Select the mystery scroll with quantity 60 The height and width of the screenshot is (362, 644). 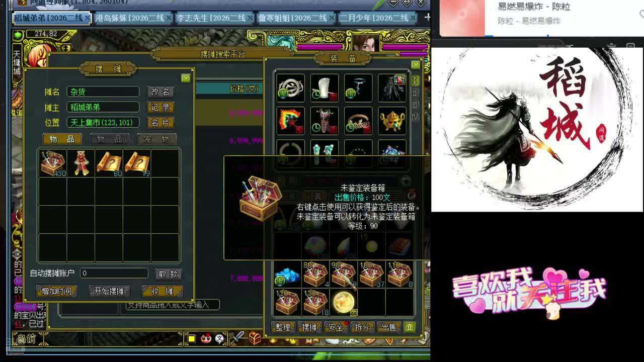point(109,163)
